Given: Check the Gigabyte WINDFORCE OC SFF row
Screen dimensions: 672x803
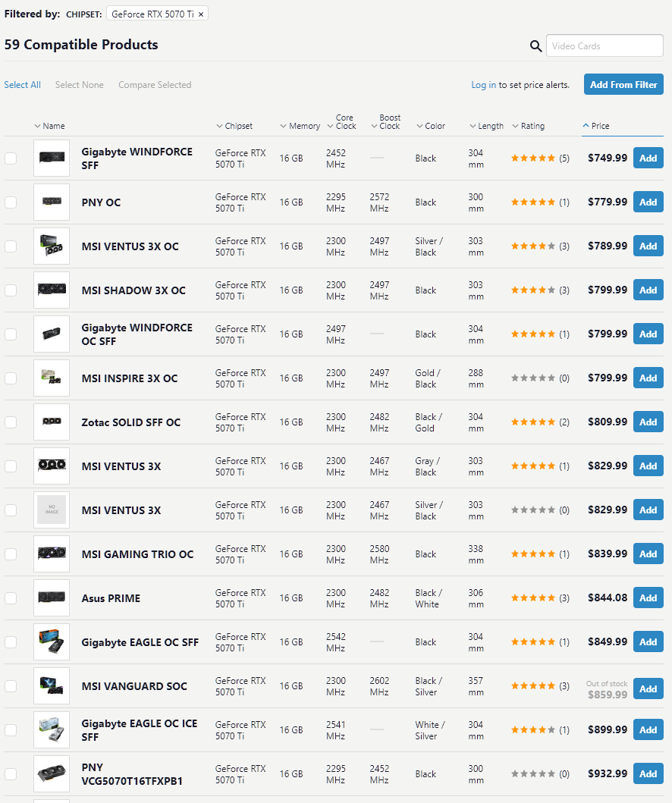Looking at the screenshot, I should pos(11,334).
